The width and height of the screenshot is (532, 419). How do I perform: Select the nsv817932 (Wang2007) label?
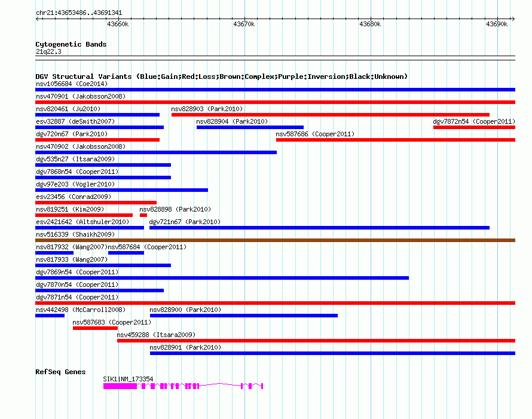tap(72, 247)
